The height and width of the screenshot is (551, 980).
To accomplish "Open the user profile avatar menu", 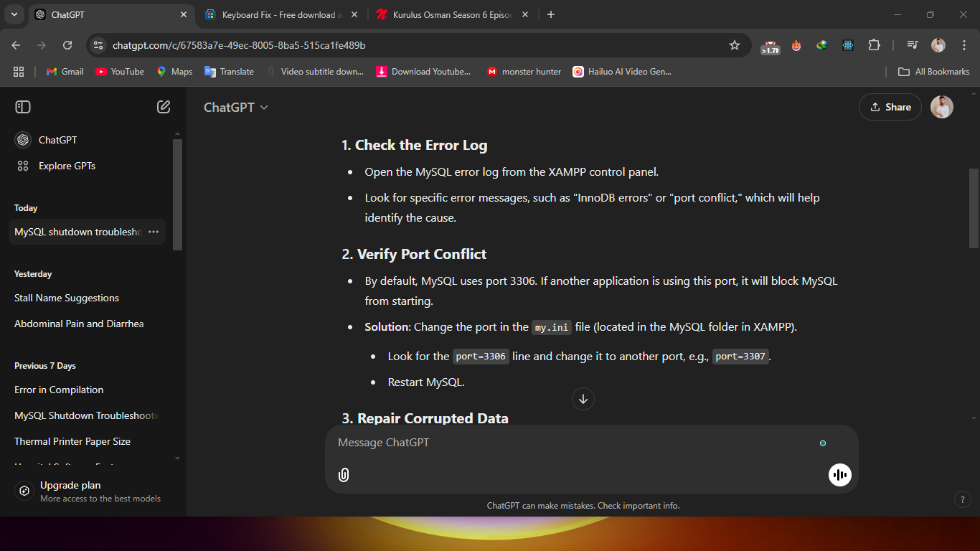I will pos(941,107).
